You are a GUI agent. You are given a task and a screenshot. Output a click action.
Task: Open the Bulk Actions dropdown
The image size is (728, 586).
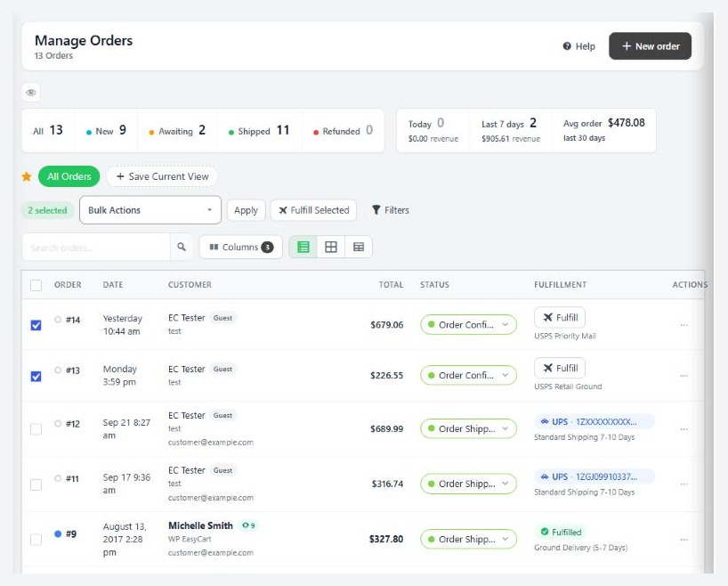tap(150, 210)
